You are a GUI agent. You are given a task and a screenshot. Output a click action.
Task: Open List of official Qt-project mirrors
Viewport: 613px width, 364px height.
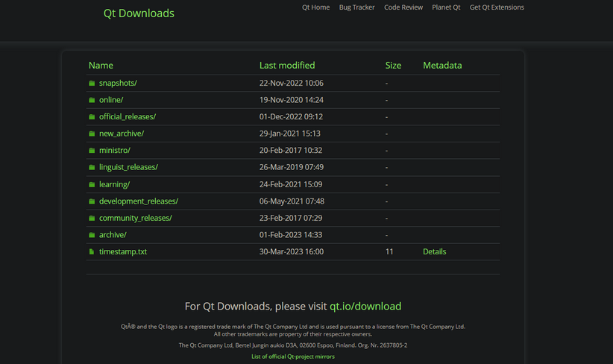293,357
